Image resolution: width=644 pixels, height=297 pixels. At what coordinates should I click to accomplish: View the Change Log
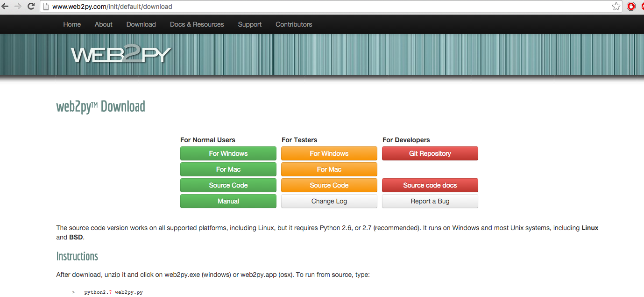coord(329,201)
